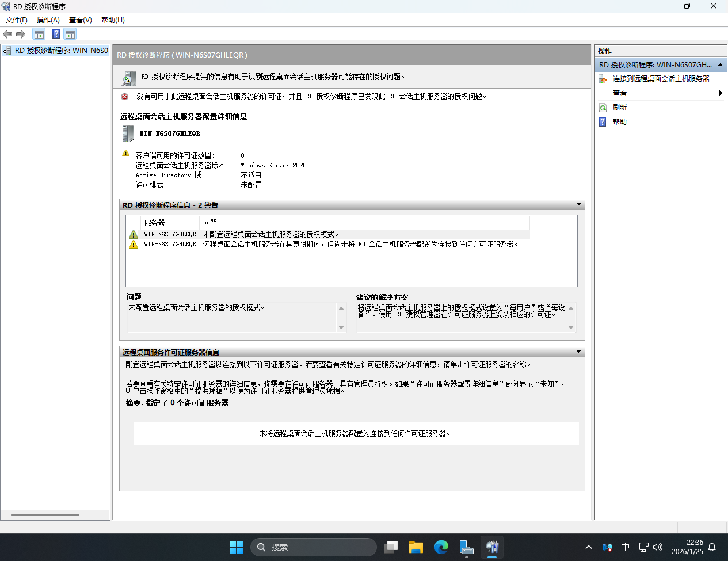The width and height of the screenshot is (728, 561).
Task: Collapse the actions pane RD 授权诊断程序 header
Action: tap(720, 65)
